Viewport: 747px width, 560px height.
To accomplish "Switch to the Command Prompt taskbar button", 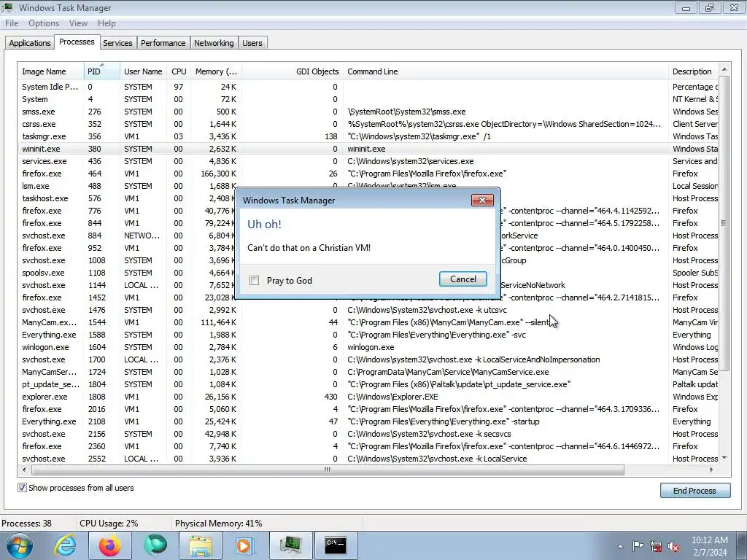I will pyautogui.click(x=336, y=545).
